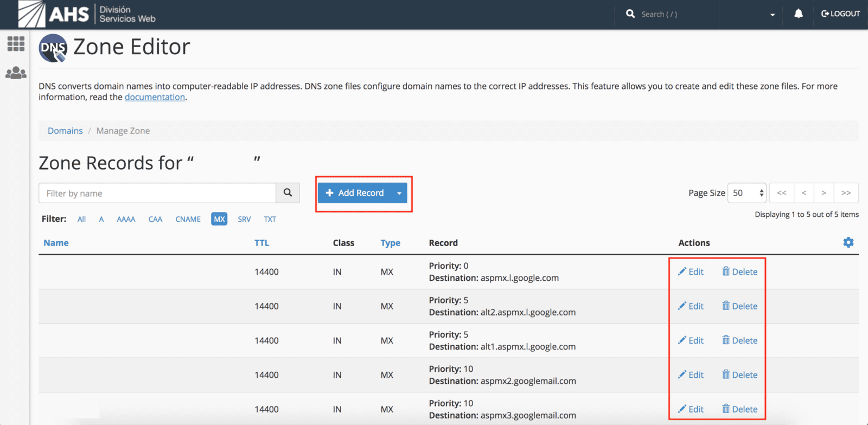Edit the alt1.aspmx.l.google.com record
868x425 pixels.
pos(691,340)
